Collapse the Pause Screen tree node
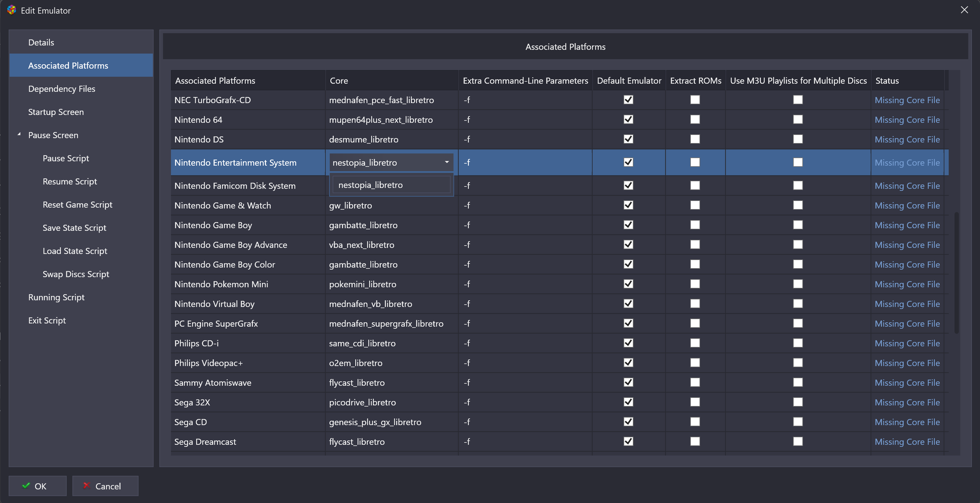 pyautogui.click(x=19, y=134)
